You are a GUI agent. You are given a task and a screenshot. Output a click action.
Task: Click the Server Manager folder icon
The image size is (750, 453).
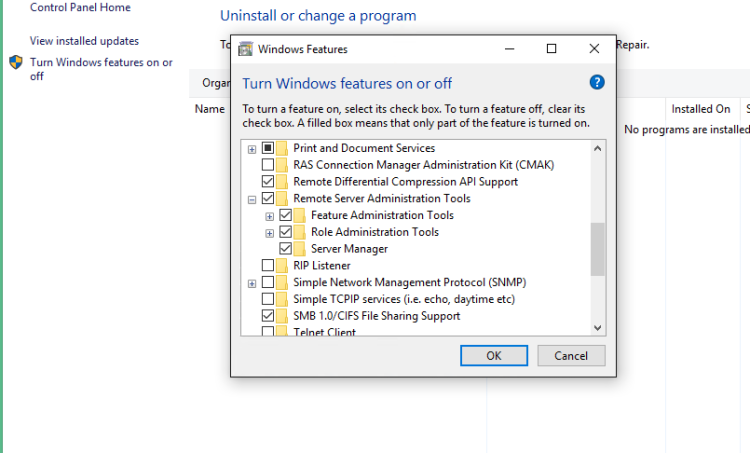300,249
